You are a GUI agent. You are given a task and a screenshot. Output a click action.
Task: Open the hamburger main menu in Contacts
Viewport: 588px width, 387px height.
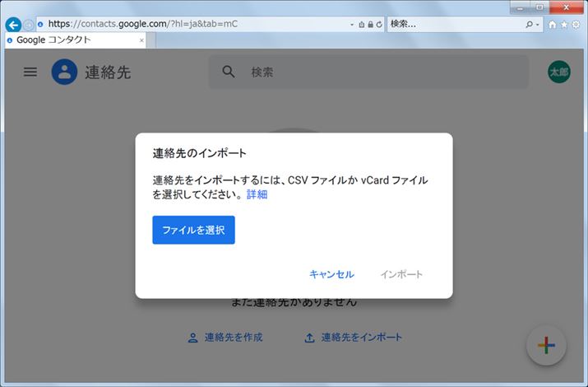tap(30, 72)
